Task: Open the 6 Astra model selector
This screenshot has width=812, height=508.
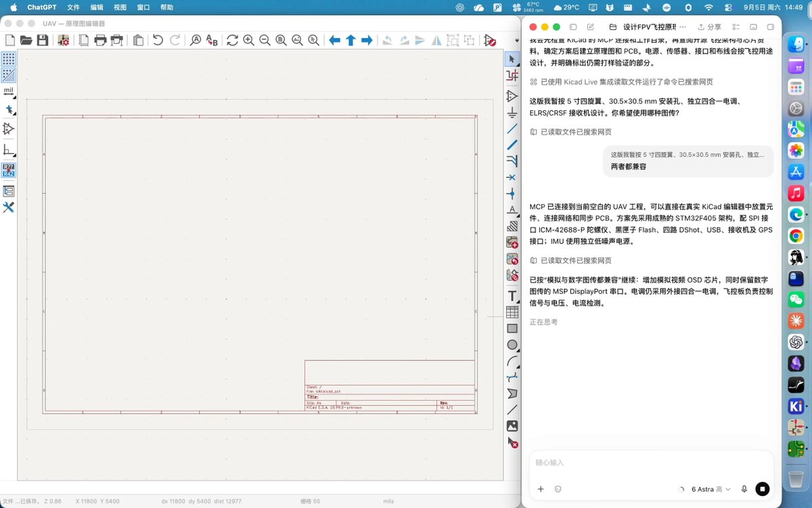Action: tap(710, 489)
